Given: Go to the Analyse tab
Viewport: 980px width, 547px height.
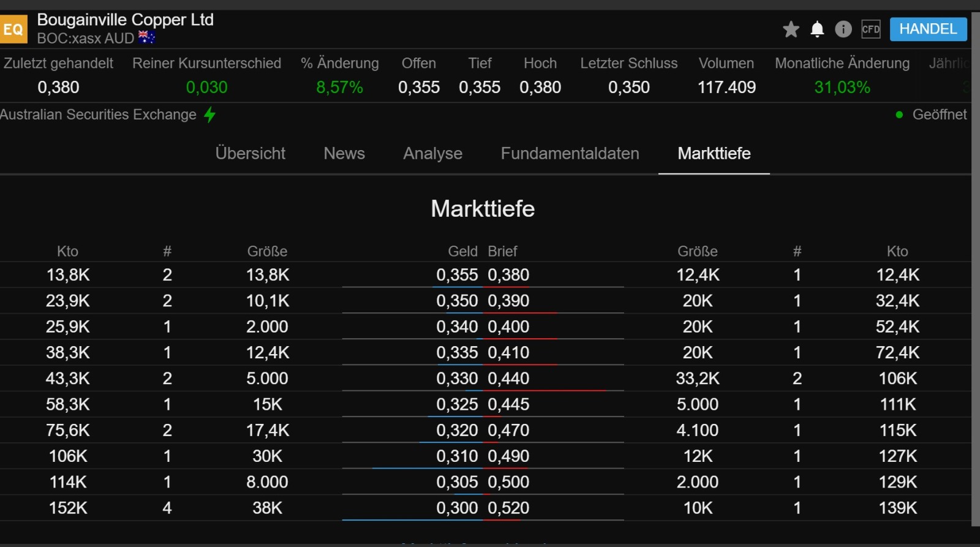Looking at the screenshot, I should [x=432, y=153].
